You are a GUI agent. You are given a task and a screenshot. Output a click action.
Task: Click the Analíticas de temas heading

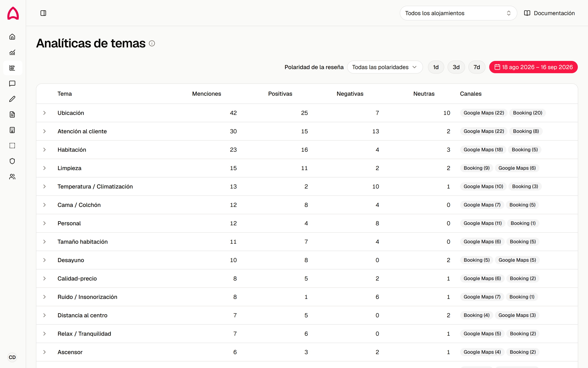coord(91,43)
